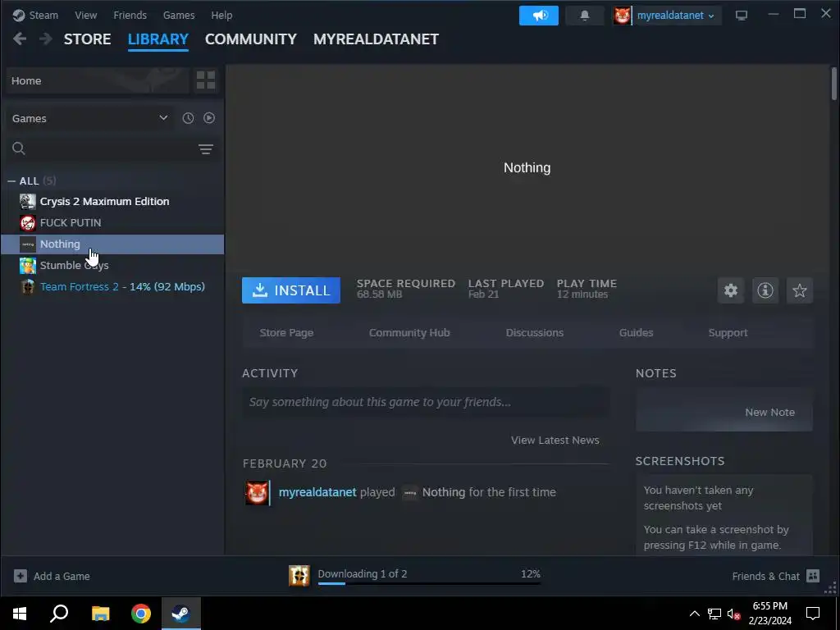This screenshot has height=630, width=840.
Task: Open game settings gear for Nothing
Action: coord(731,290)
